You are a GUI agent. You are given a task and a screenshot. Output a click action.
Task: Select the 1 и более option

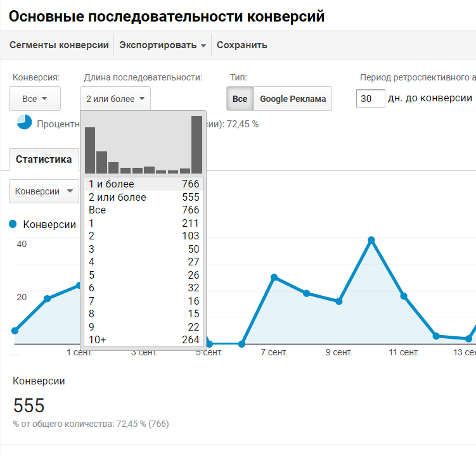(143, 184)
